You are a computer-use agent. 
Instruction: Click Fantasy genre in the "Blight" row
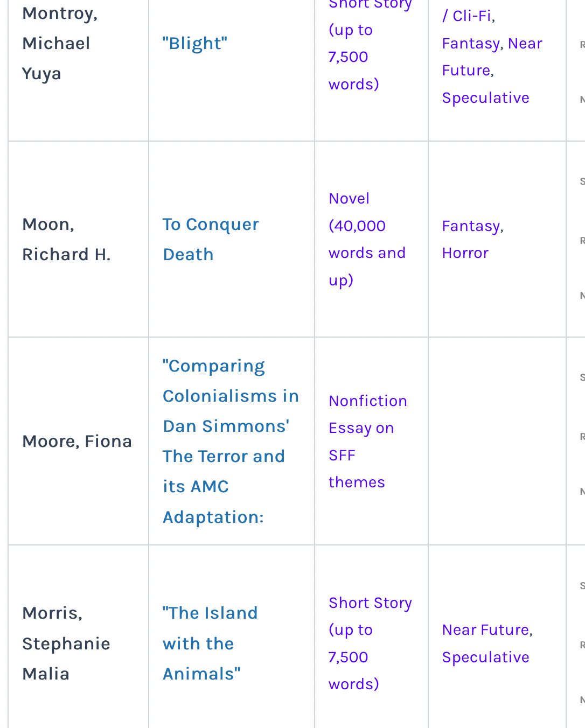472,44
